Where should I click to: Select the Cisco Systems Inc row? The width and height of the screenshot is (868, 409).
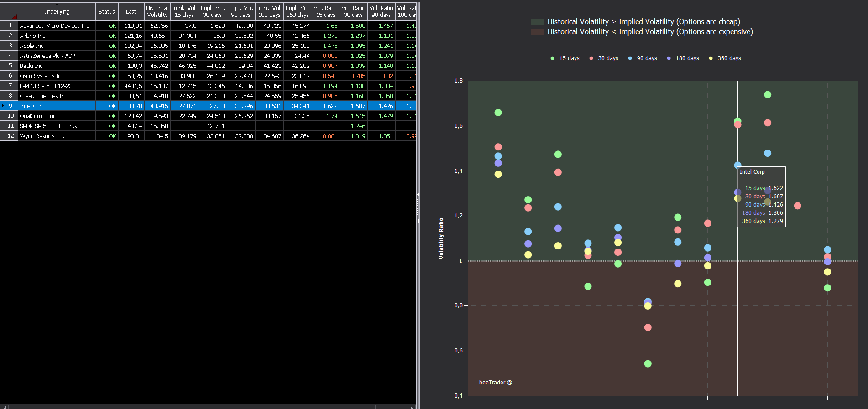(208, 76)
